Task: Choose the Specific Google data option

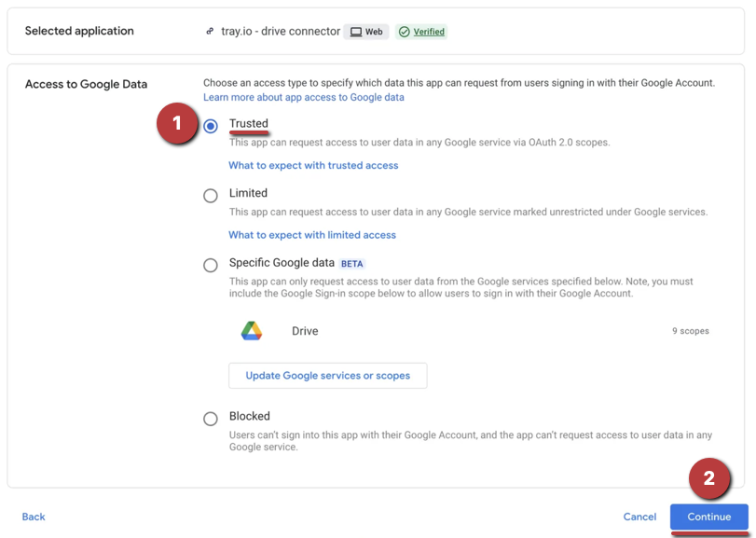Action: [210, 265]
